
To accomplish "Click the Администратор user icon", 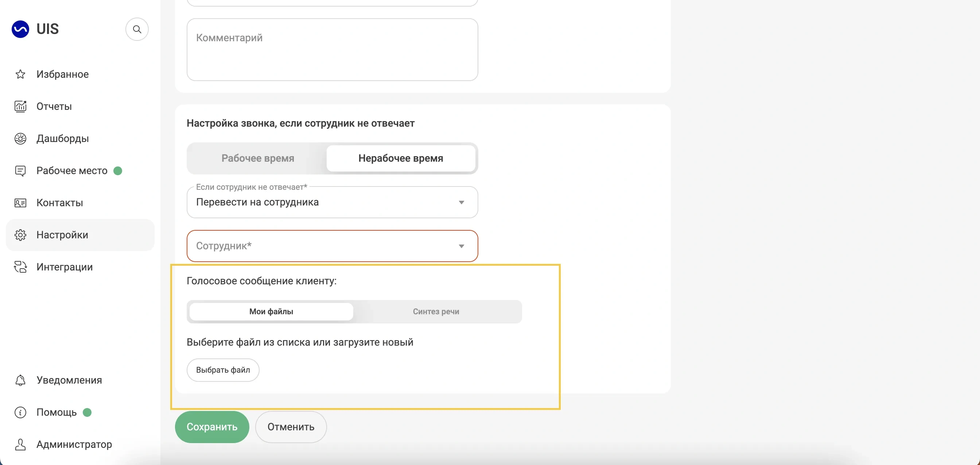I will click(x=20, y=445).
